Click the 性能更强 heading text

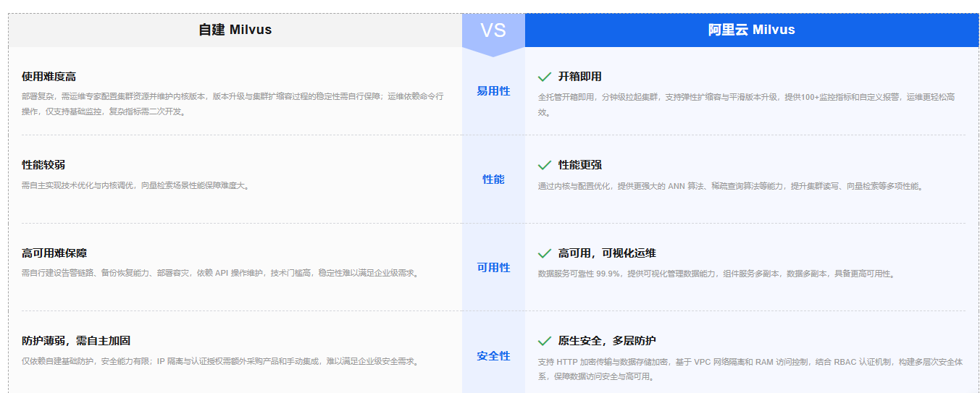(579, 165)
